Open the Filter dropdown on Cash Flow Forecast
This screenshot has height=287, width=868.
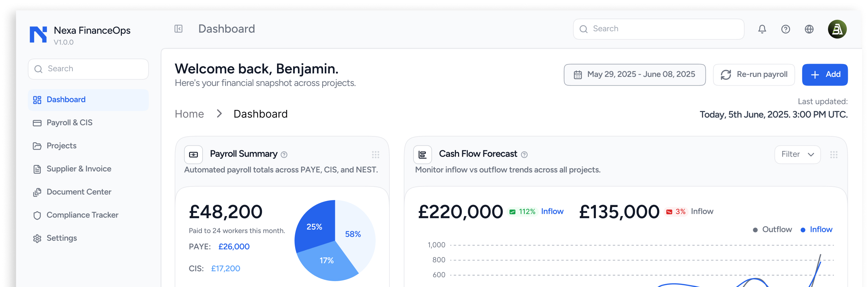coord(797,154)
